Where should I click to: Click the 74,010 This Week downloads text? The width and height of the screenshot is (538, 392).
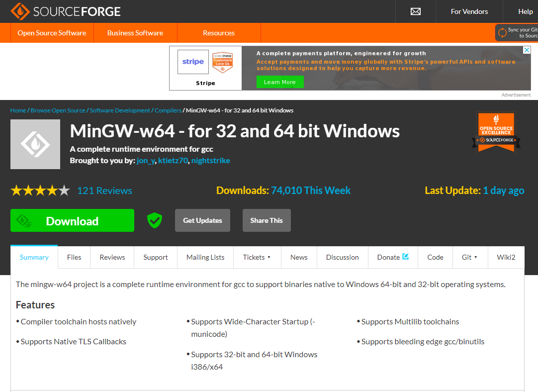[311, 190]
